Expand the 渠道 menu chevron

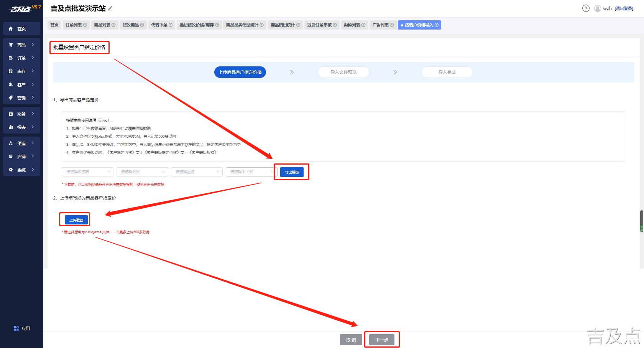(33, 143)
